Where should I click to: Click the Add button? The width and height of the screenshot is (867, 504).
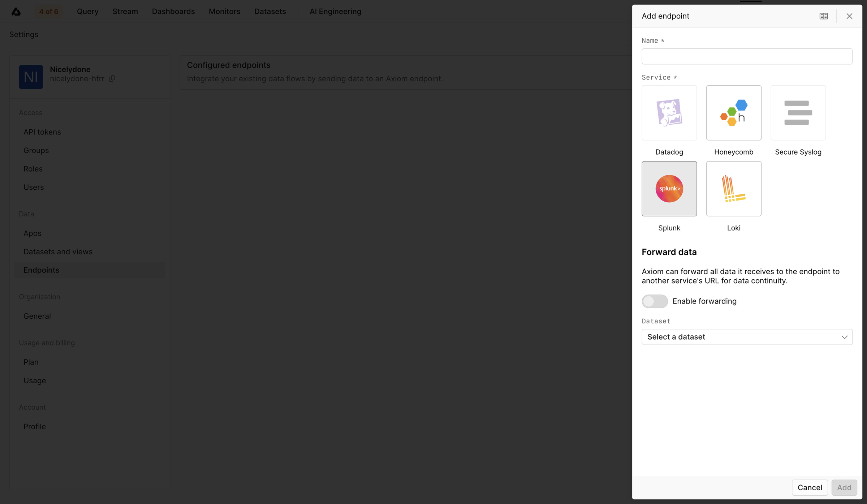click(x=844, y=487)
